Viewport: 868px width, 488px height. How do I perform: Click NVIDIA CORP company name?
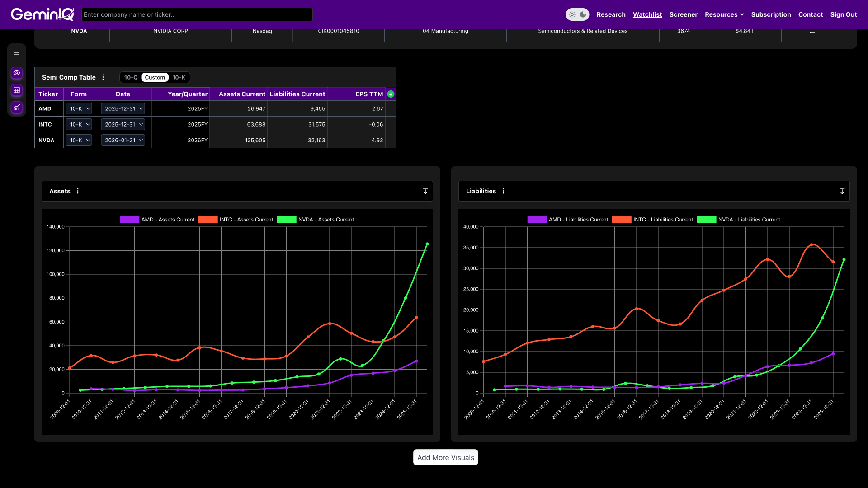point(170,31)
